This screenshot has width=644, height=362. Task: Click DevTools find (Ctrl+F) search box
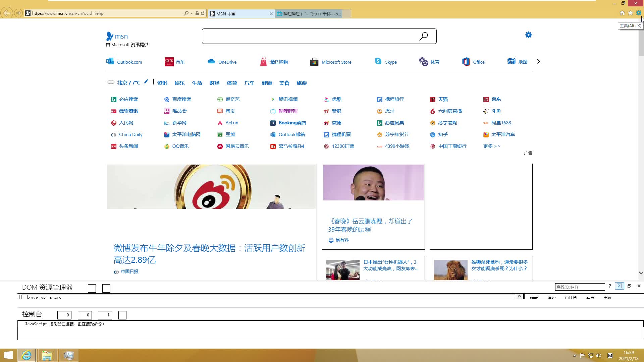[x=580, y=287]
